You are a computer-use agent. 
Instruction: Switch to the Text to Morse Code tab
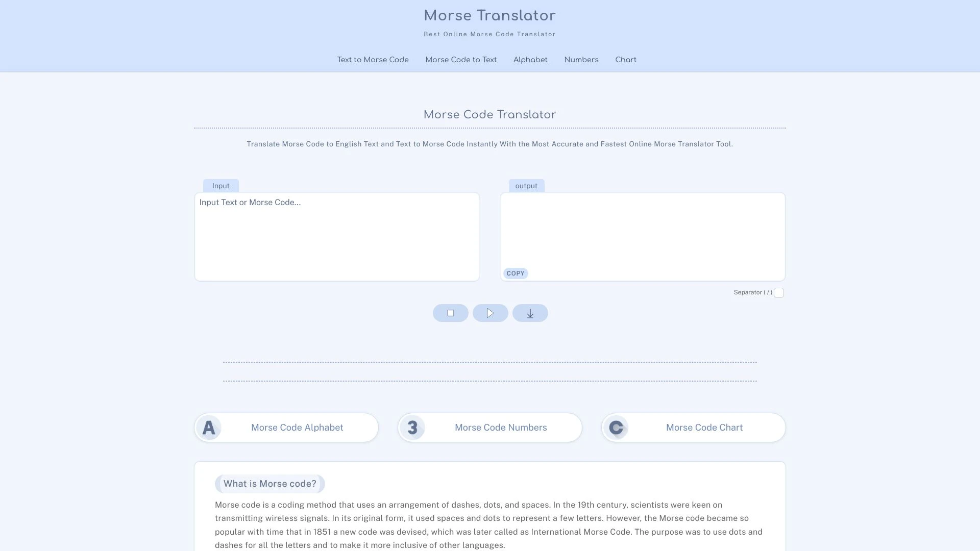click(373, 60)
